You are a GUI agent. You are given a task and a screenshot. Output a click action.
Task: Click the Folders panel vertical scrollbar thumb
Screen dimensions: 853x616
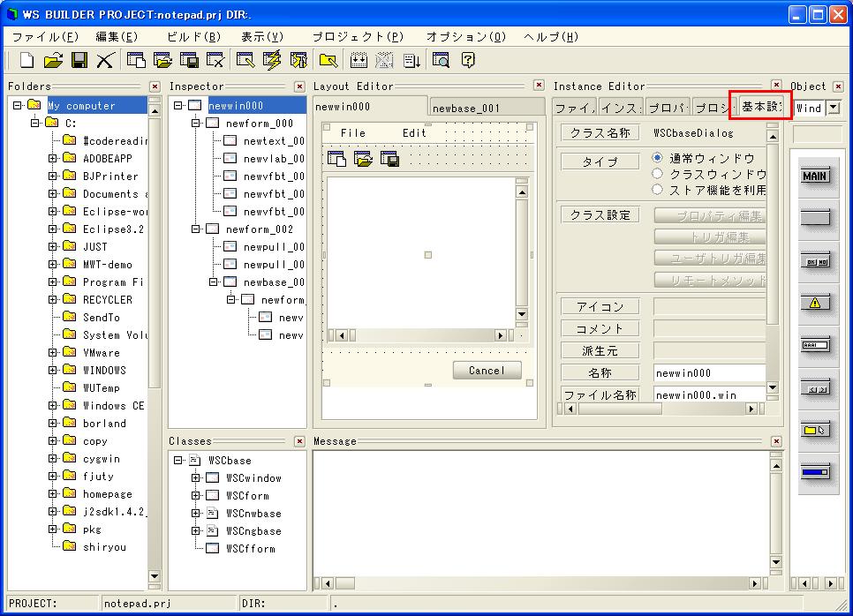(155, 252)
